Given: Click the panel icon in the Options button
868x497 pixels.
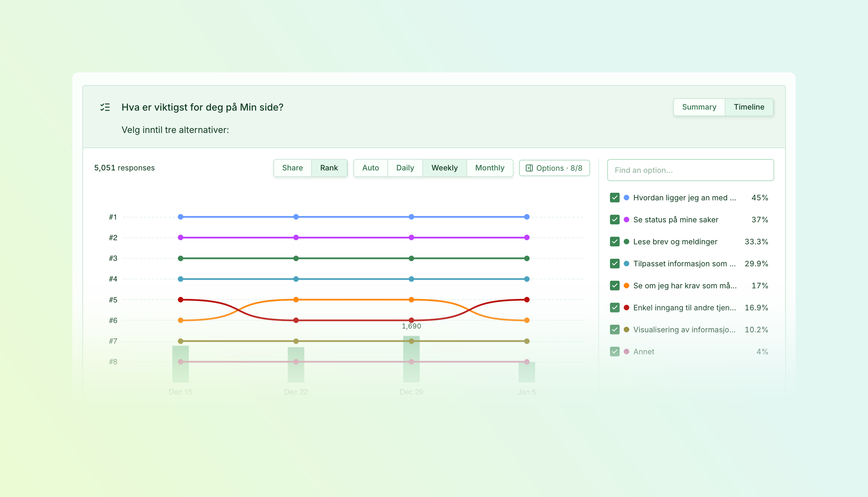Looking at the screenshot, I should click(x=529, y=168).
